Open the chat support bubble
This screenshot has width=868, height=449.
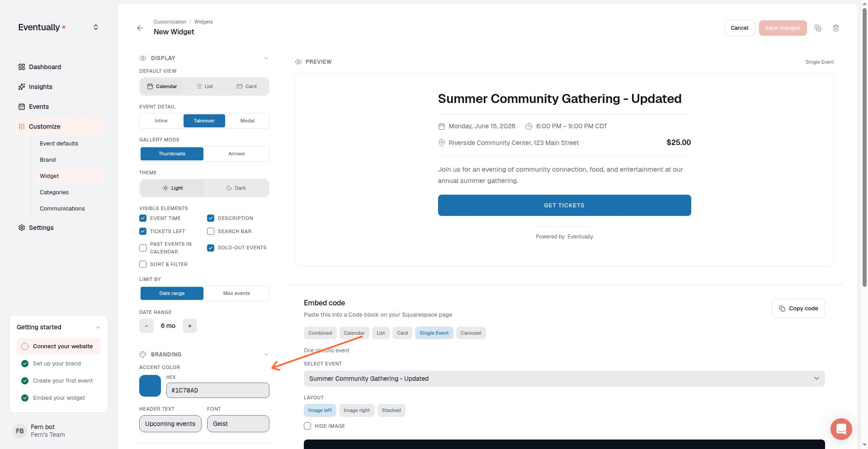point(841,429)
